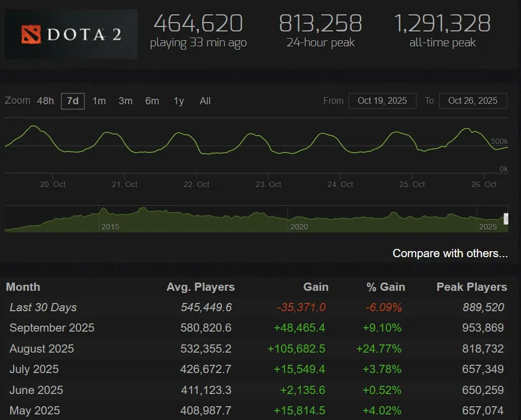This screenshot has width=521, height=420.
Task: Click the 813,258 24-hour peak figure
Action: coord(320,23)
